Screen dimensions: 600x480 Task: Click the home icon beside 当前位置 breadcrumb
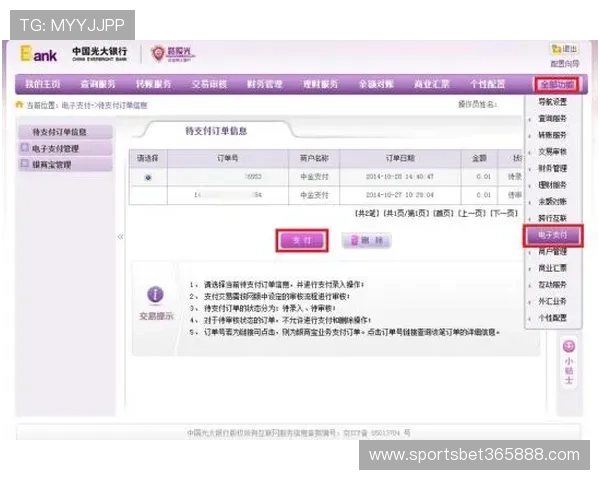tap(19, 104)
